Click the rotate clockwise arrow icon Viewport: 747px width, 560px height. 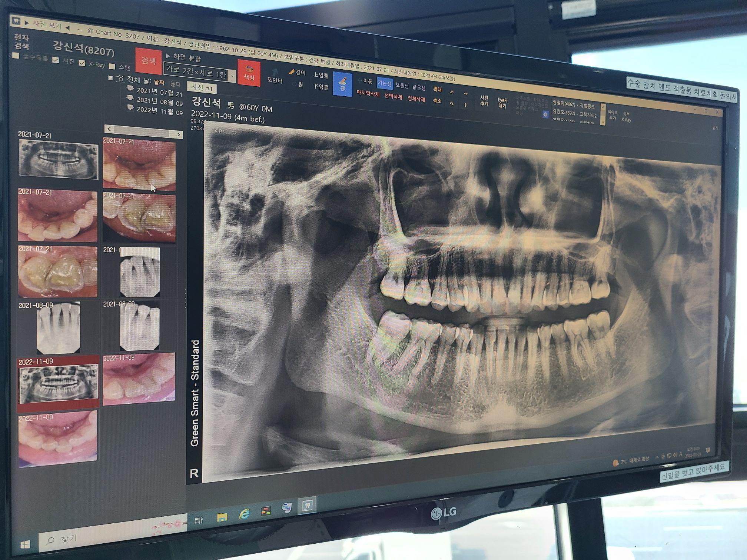(x=452, y=104)
